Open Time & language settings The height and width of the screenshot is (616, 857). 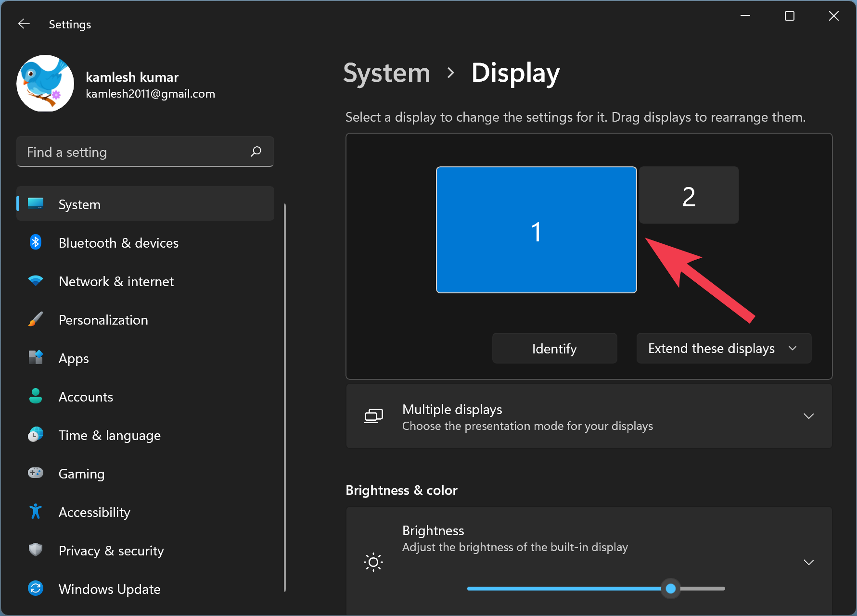click(x=145, y=435)
